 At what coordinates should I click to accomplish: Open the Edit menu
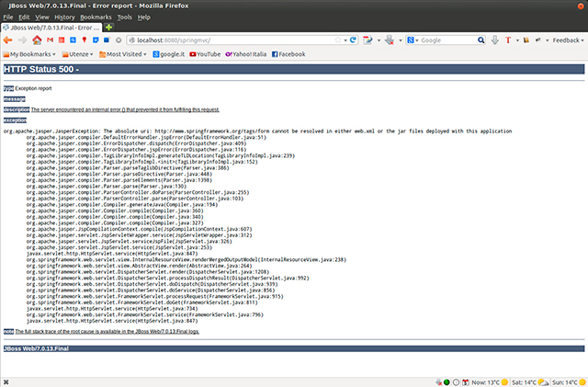point(24,17)
